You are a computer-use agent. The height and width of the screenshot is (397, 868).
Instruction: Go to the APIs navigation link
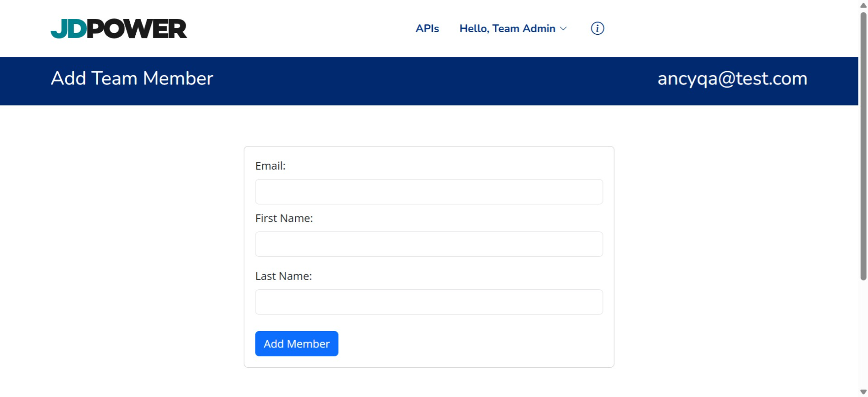pos(427,28)
